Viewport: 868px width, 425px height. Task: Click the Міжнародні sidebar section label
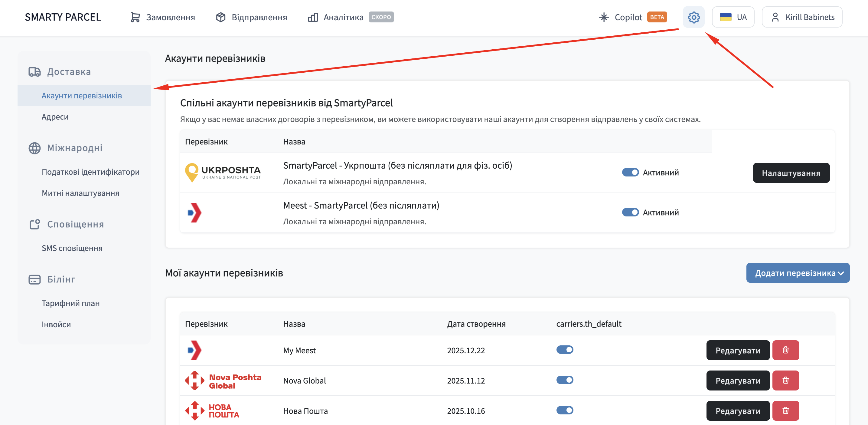pyautogui.click(x=75, y=148)
